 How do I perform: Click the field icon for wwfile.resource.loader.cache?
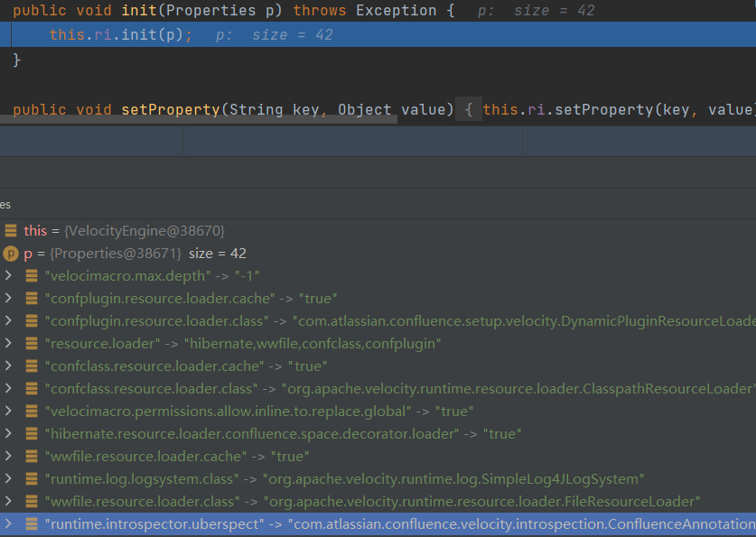pos(32,457)
